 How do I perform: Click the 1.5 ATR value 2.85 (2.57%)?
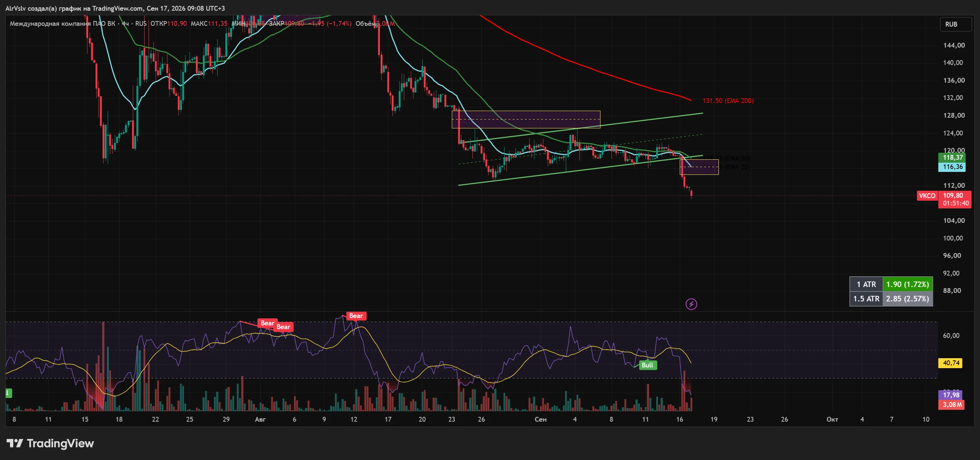[x=907, y=299]
